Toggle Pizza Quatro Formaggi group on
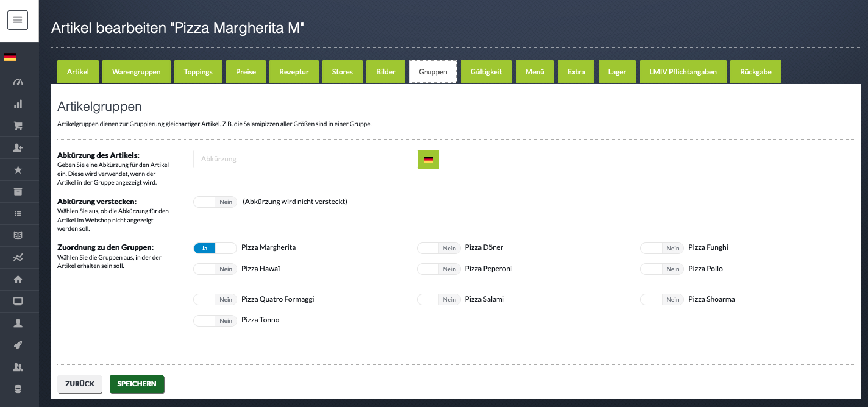The image size is (868, 407). pyautogui.click(x=215, y=299)
